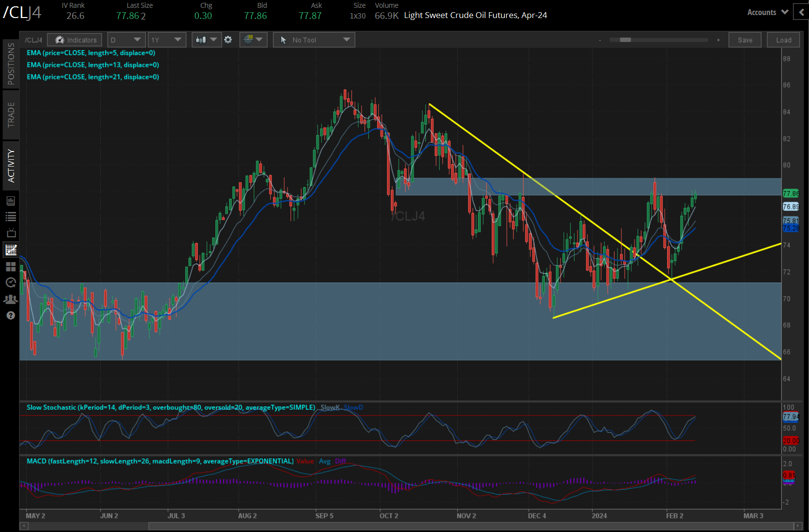Open the help question mark icon
The width and height of the screenshot is (809, 532).
coord(11,316)
